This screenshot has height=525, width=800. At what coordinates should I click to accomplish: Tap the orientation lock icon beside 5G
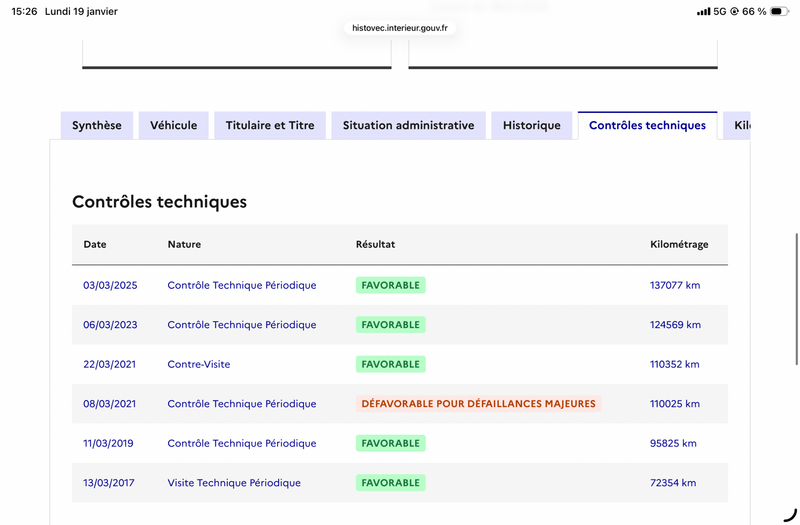[735, 11]
